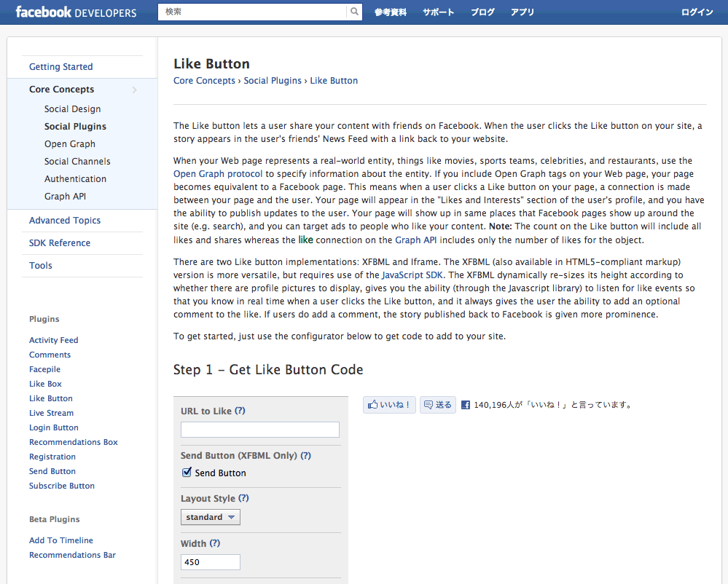Click Core Concepts breadcrumb link
This screenshot has width=728, height=584.
pos(204,81)
